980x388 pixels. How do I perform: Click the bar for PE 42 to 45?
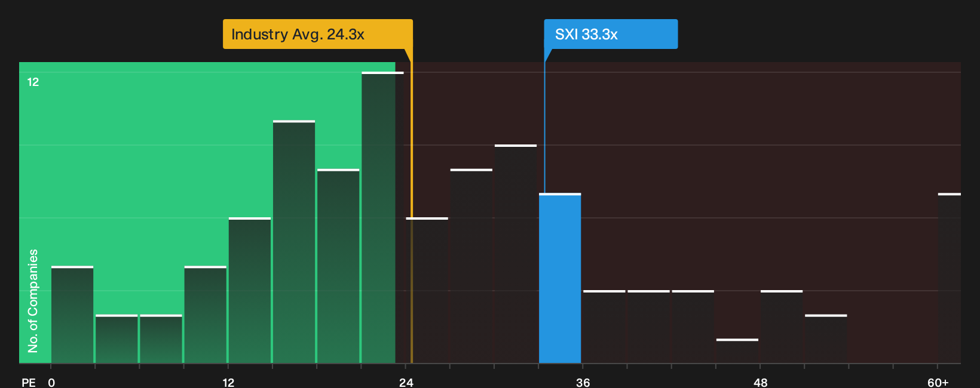(x=693, y=327)
